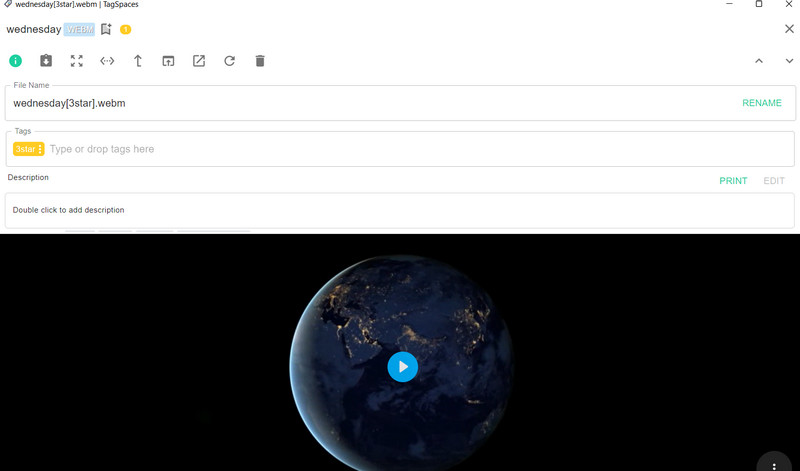Open file externally with launch icon

(199, 61)
